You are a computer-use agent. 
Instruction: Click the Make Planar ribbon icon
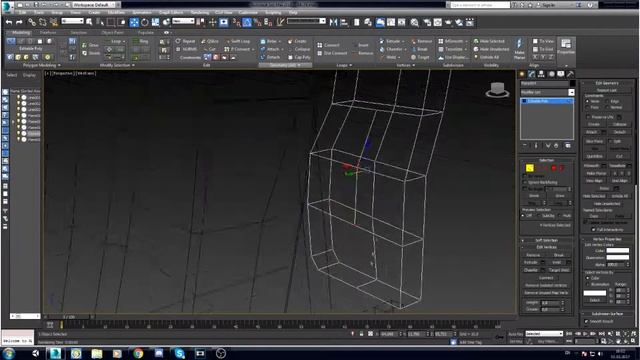(520, 49)
